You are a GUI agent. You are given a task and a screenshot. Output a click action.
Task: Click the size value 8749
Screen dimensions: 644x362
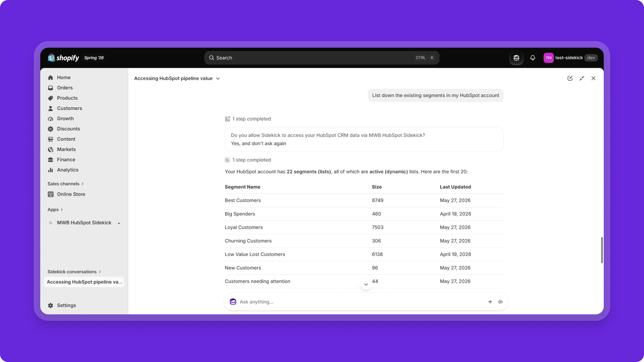click(378, 200)
